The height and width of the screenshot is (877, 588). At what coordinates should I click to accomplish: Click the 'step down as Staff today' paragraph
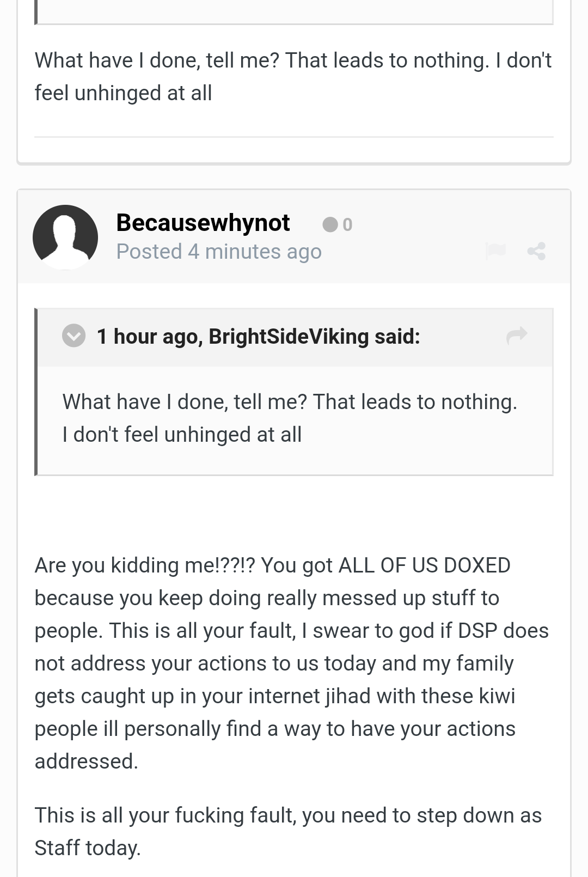point(289,832)
